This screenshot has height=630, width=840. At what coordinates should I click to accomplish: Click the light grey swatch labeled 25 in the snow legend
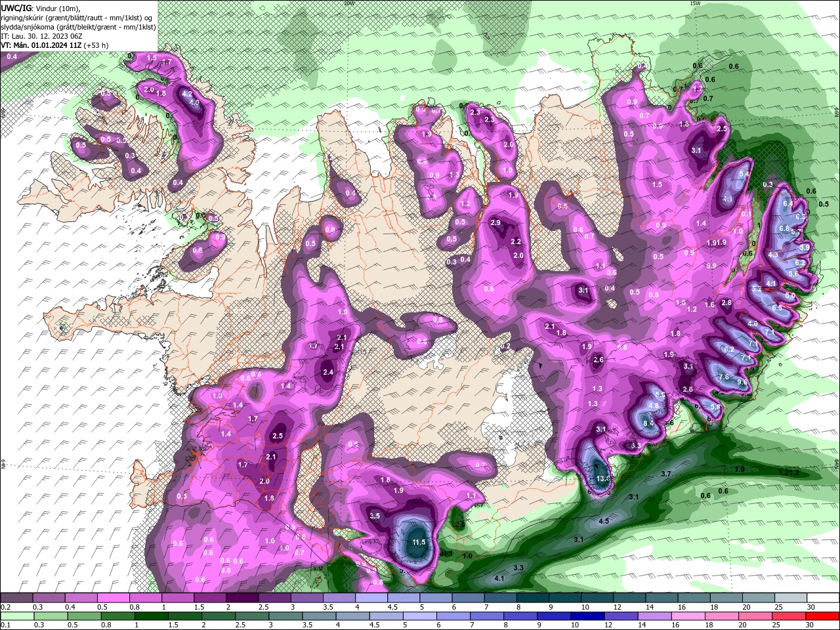(789, 598)
